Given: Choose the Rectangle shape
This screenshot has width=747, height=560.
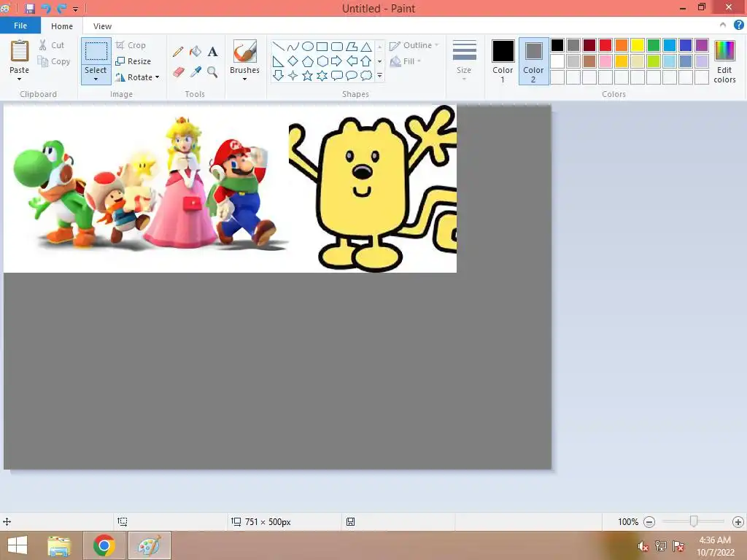Looking at the screenshot, I should click(322, 46).
